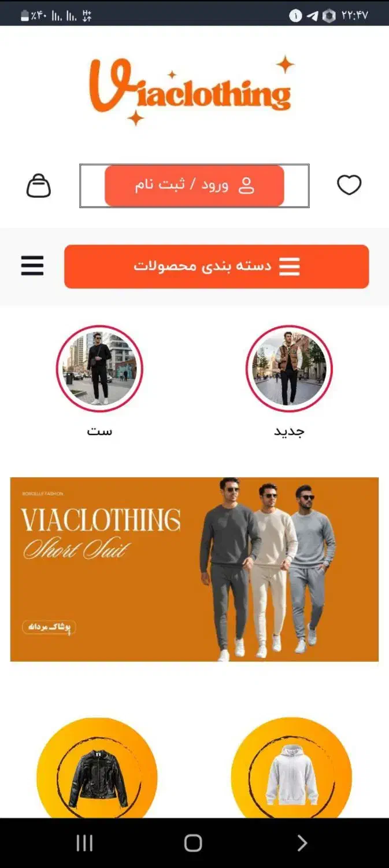Open the shopping bag cart icon

39,186
